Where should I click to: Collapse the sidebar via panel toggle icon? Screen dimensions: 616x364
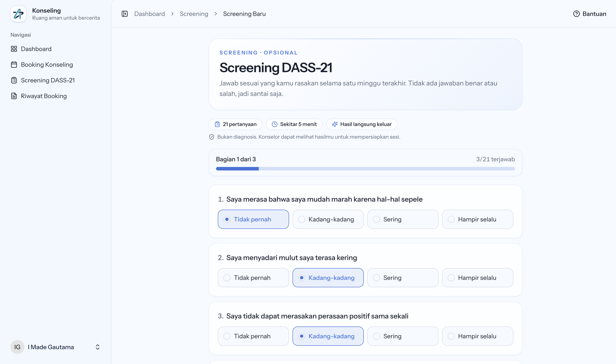(x=125, y=14)
